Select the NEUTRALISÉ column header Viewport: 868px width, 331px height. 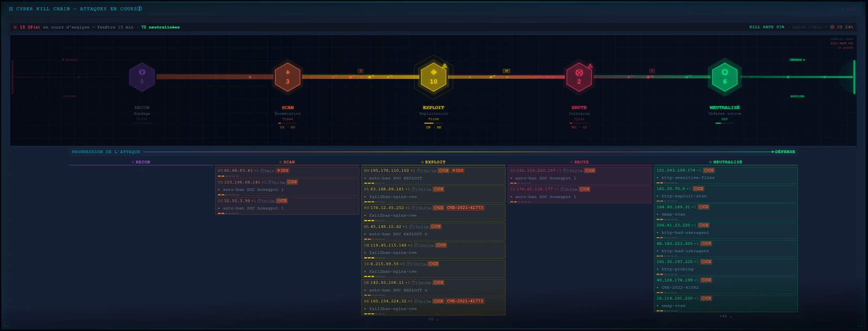pos(726,162)
